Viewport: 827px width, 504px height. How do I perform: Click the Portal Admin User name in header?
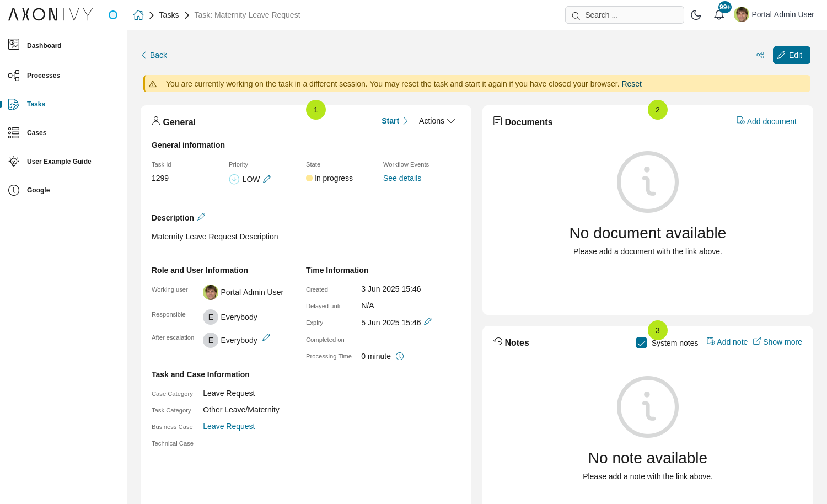coord(783,14)
